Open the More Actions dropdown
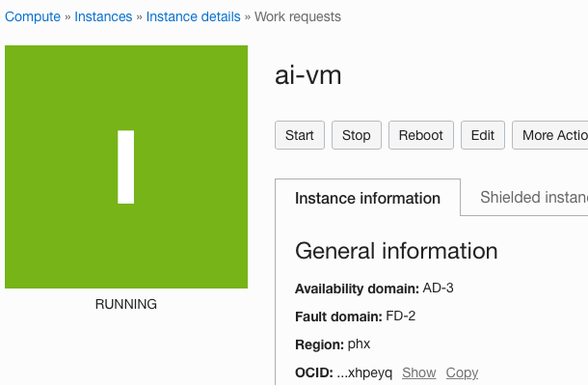 click(x=550, y=135)
